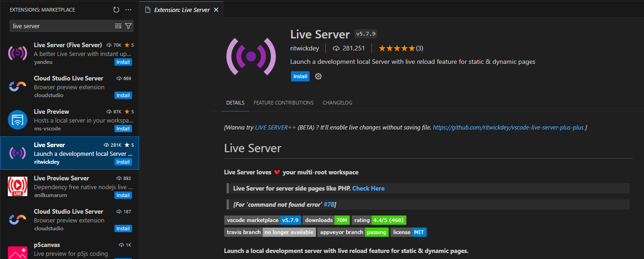Select the p5canvas extension row
The height and width of the screenshot is (259, 644).
click(69, 248)
